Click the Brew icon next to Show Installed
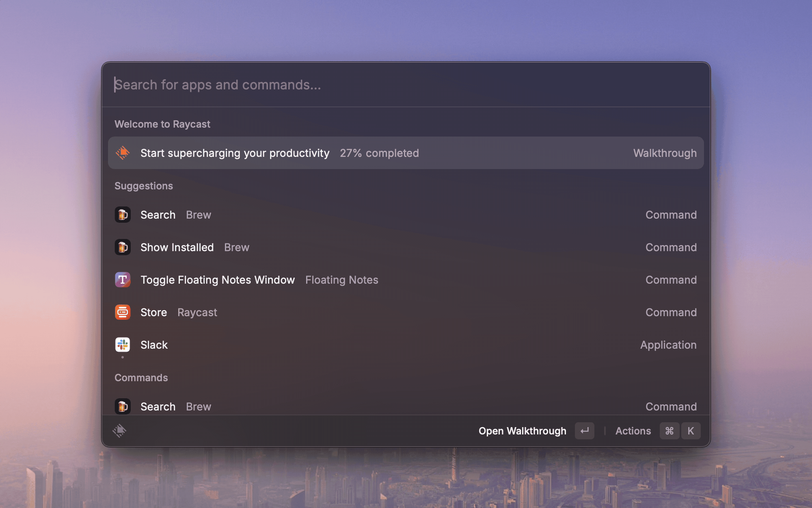 123,247
